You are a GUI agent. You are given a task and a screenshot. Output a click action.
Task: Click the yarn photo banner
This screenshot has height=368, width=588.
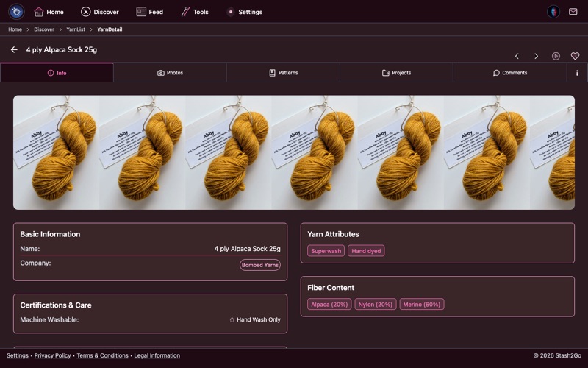294,152
